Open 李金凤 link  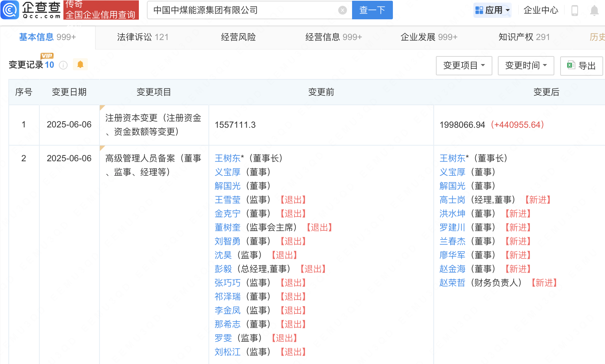(228, 310)
